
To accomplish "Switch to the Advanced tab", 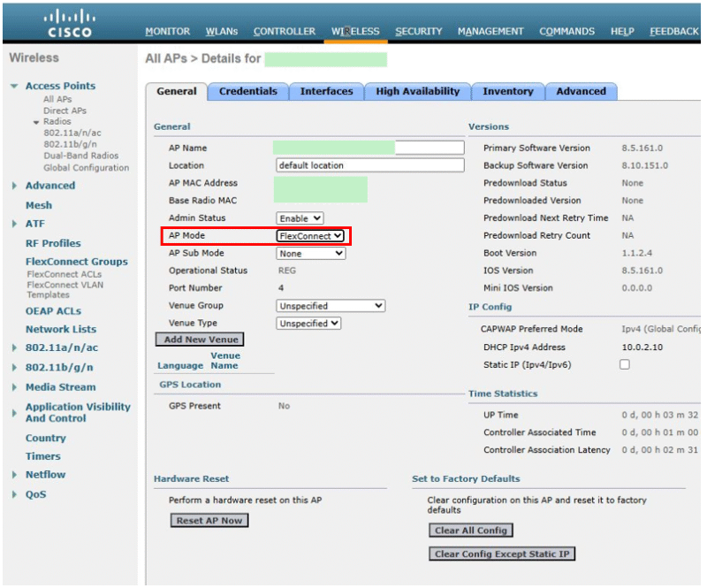I will click(582, 91).
